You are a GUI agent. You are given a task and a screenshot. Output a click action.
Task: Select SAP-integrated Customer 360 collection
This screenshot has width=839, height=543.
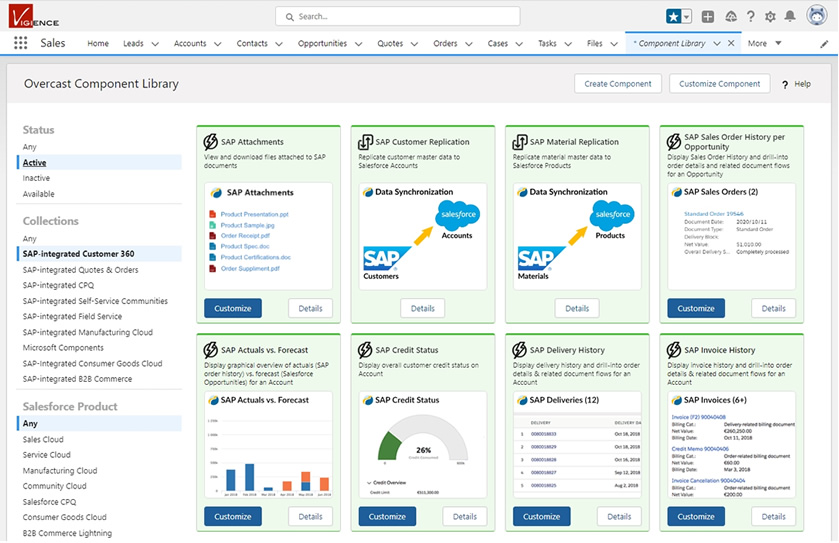(99, 254)
